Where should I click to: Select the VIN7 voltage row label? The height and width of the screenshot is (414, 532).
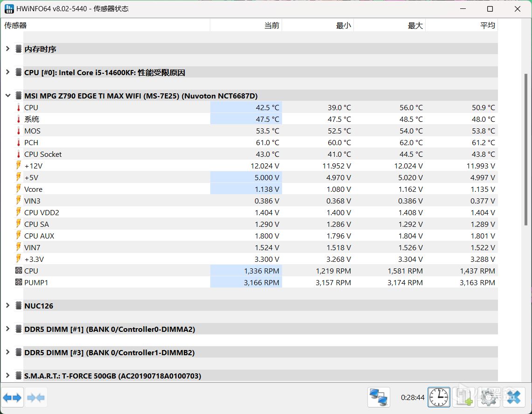(x=32, y=247)
